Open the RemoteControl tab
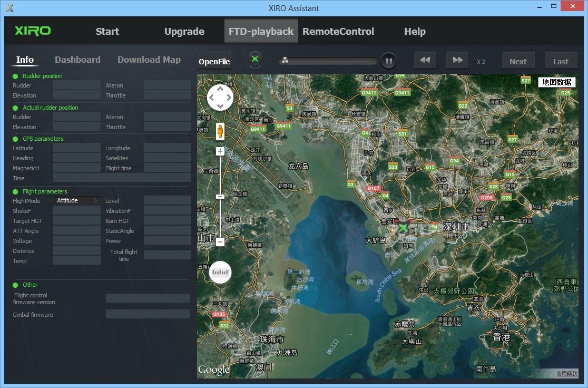Image resolution: width=588 pixels, height=388 pixels. coord(338,31)
